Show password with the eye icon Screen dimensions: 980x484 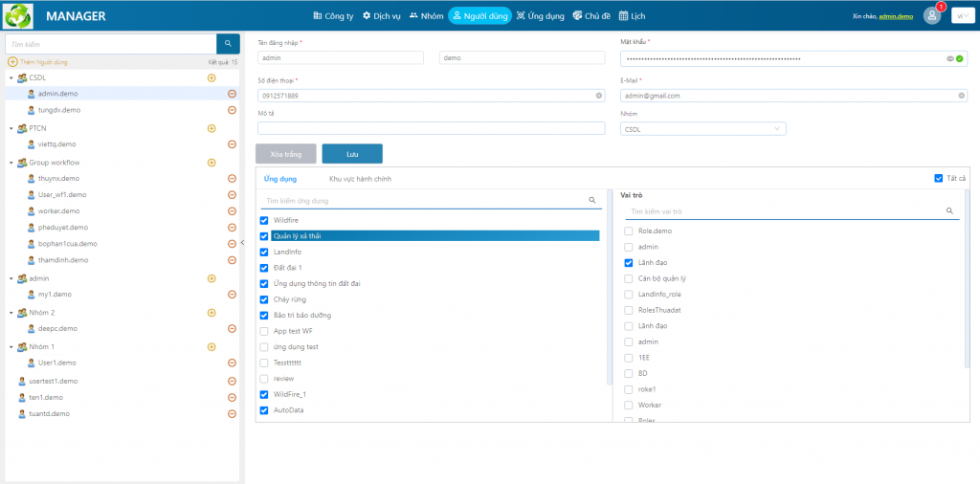pyautogui.click(x=950, y=58)
